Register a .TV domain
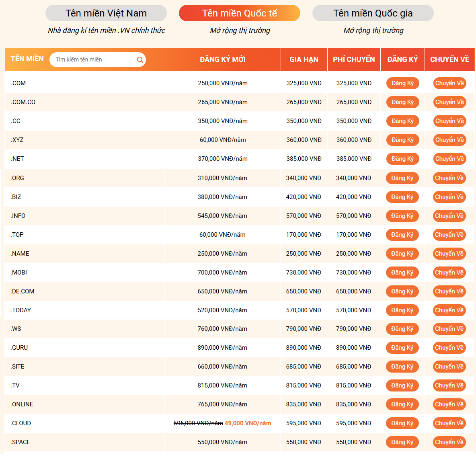Viewport: 476px width, 455px height. tap(402, 385)
